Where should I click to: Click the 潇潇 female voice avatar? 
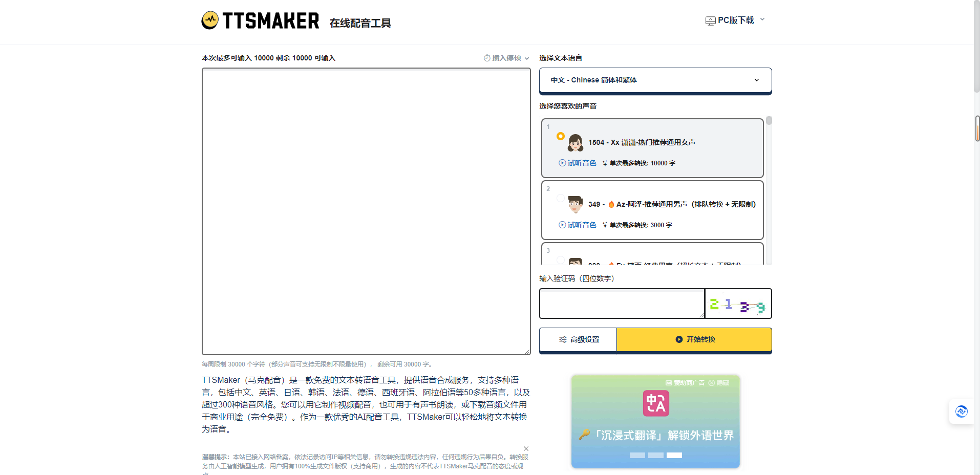point(575,142)
